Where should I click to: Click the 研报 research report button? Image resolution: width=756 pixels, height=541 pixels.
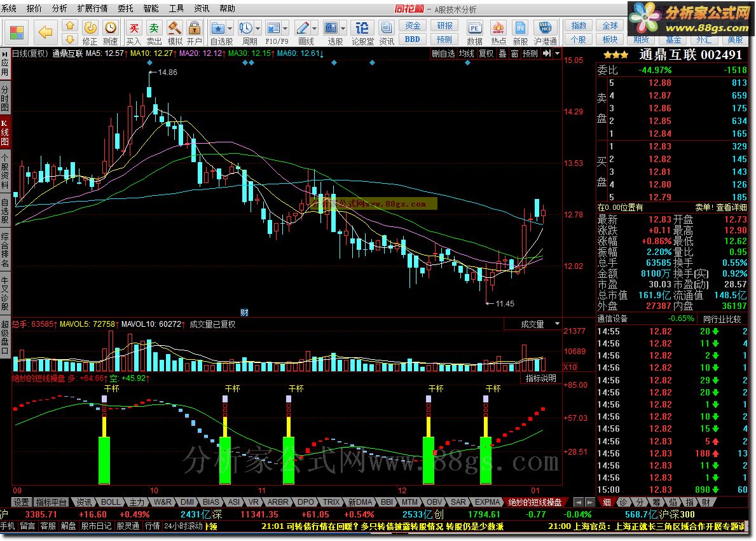[444, 25]
